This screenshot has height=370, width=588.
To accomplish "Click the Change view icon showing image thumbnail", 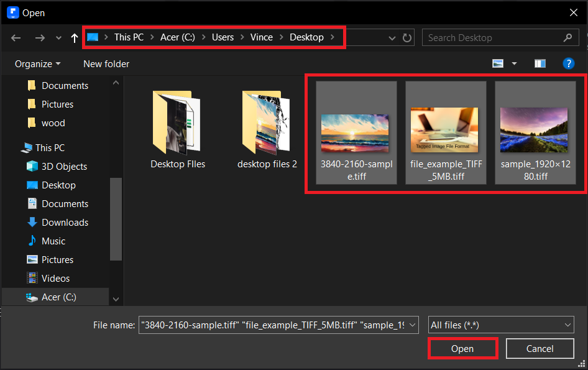I will (497, 63).
